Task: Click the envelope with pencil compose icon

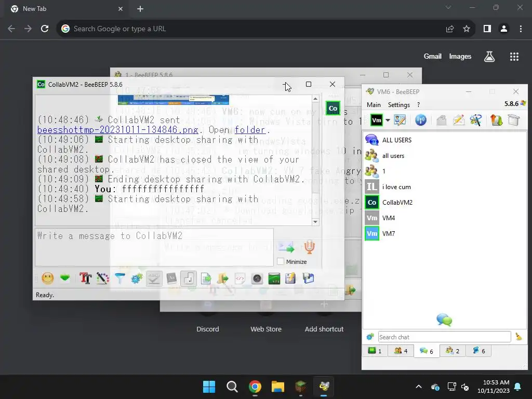Action: 458,120
